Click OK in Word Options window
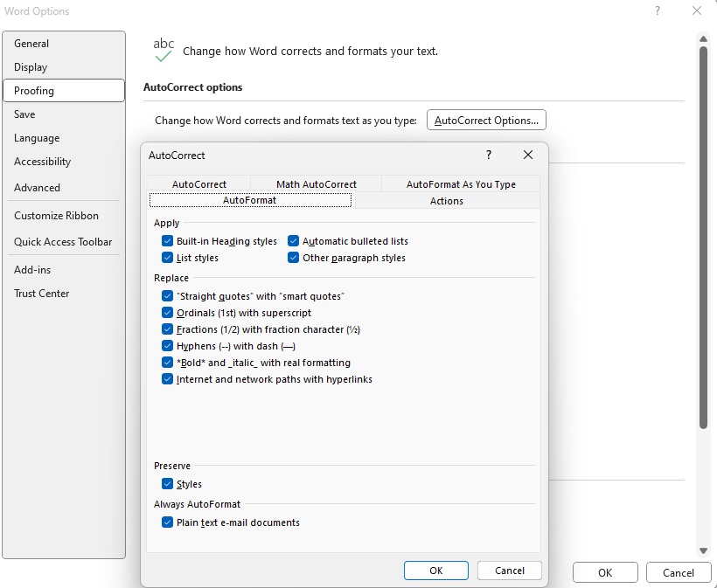Viewport: 717px width, 588px height. (605, 572)
